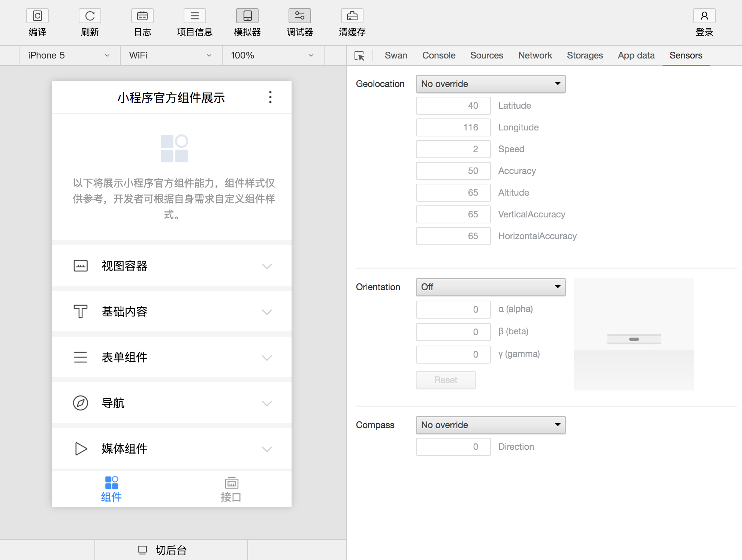The width and height of the screenshot is (742, 560).
Task: Open the Geolocation override dropdown
Action: (491, 84)
